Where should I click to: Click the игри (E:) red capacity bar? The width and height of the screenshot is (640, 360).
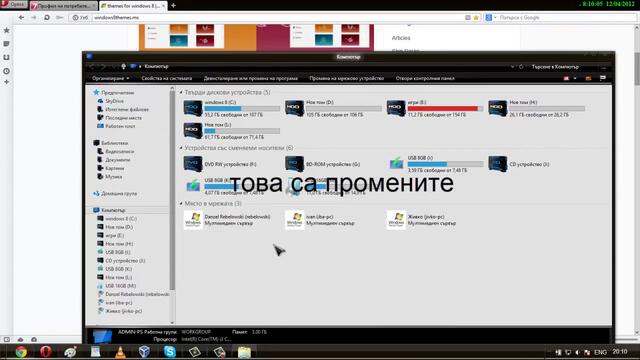(x=445, y=109)
